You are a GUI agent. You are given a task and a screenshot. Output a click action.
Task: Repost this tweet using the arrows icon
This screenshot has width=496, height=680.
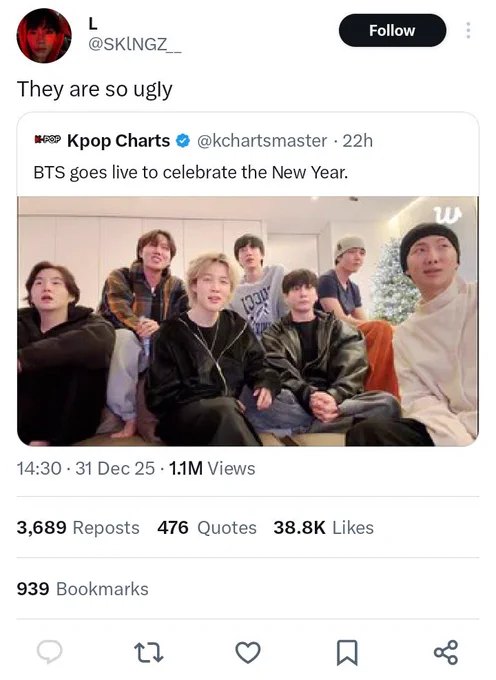(x=149, y=653)
